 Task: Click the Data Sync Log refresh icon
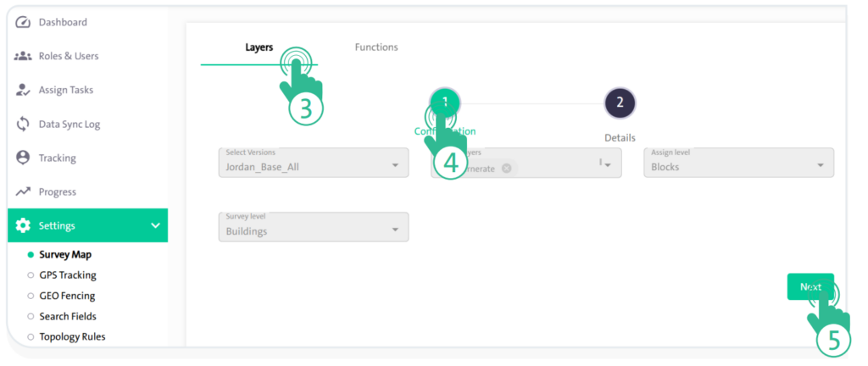[x=24, y=125]
